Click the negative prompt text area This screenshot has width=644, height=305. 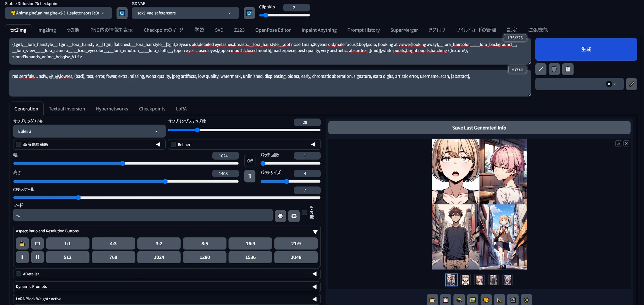tap(270, 83)
